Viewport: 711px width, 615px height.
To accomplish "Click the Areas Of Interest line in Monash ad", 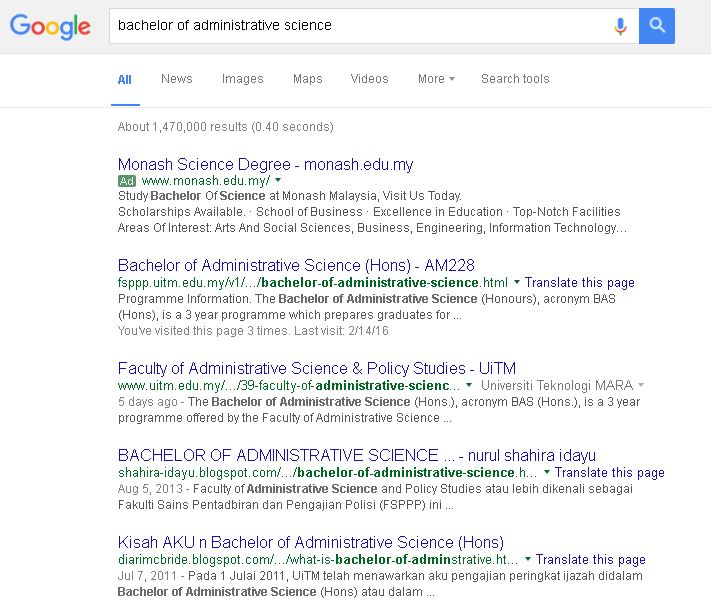I will (x=372, y=228).
